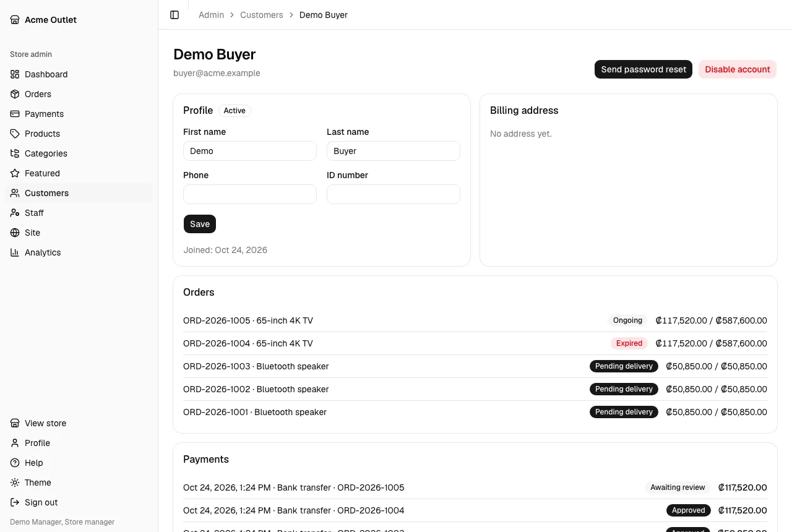Click the Awaiting review status badge
792x532 pixels.
pyautogui.click(x=678, y=487)
